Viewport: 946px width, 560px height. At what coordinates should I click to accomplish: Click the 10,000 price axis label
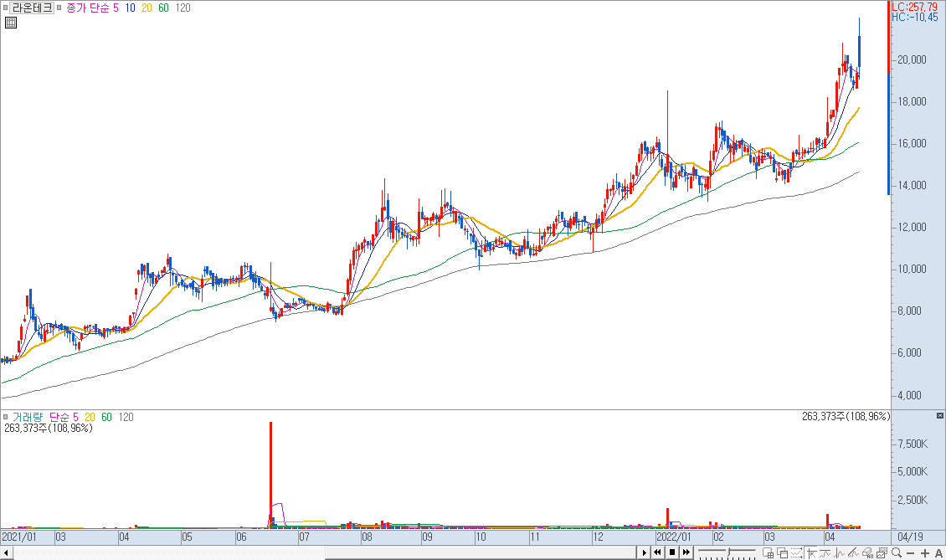coord(912,270)
